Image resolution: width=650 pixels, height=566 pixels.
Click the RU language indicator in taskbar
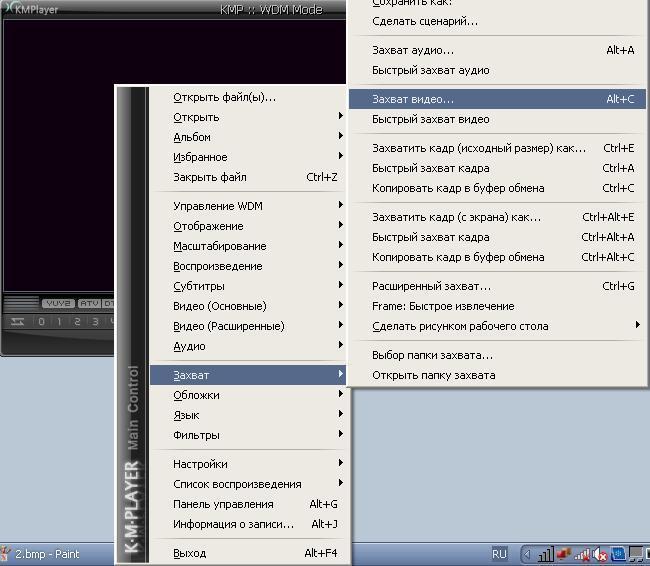(499, 553)
